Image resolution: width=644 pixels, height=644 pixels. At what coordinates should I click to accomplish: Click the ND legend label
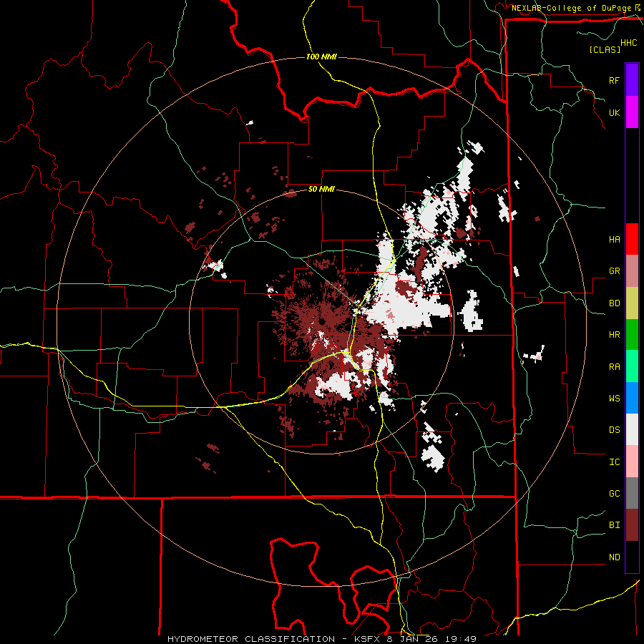[x=614, y=557]
